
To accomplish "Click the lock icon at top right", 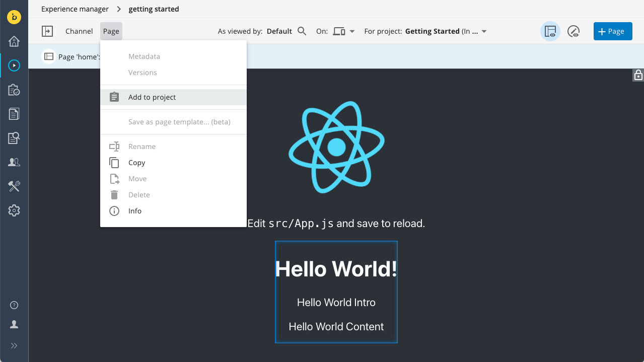I will coord(638,75).
